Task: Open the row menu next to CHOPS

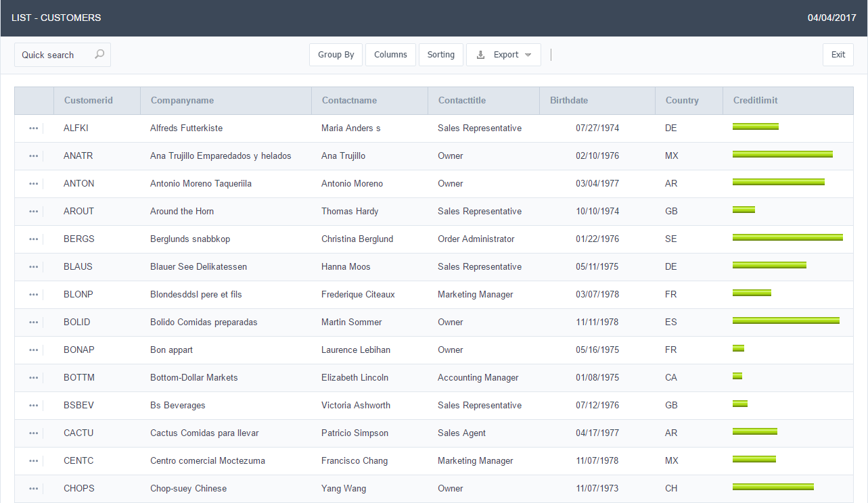Action: pos(34,489)
